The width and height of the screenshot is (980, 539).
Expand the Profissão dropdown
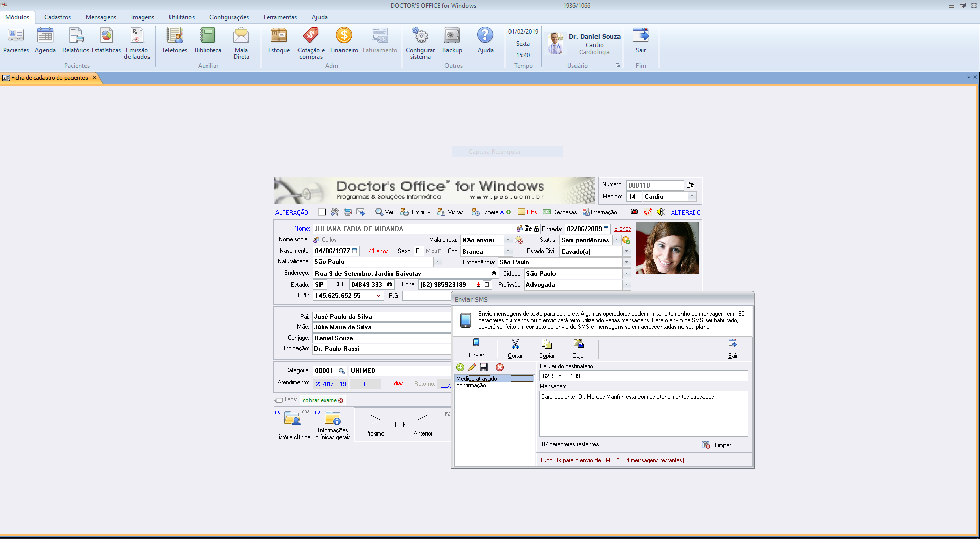[626, 284]
